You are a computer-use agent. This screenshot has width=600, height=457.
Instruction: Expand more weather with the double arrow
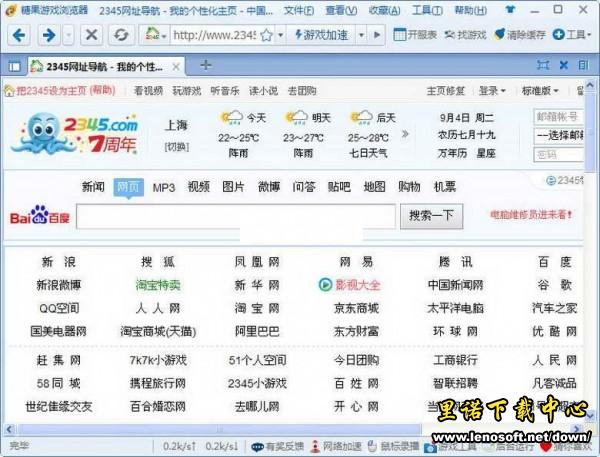coord(405,134)
